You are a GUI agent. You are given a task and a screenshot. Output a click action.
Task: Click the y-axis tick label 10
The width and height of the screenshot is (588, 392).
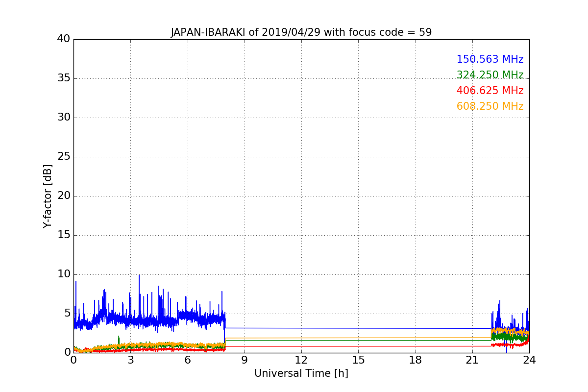click(x=64, y=274)
